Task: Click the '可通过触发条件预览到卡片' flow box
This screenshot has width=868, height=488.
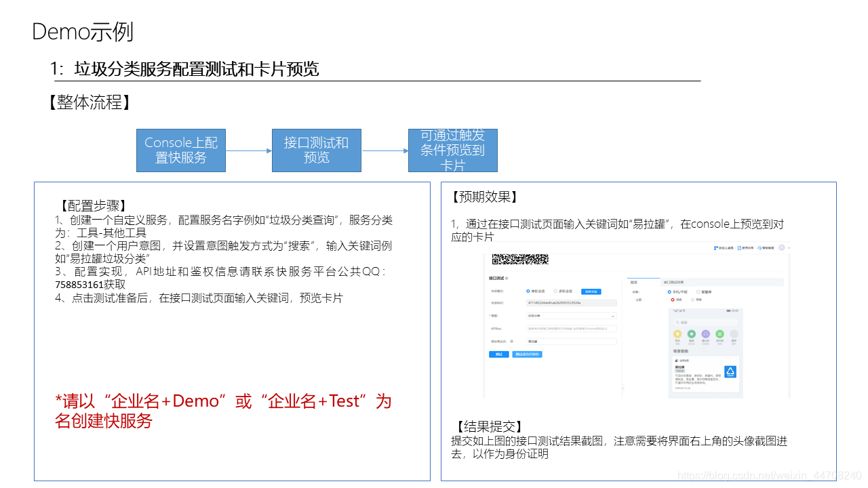Action: [453, 150]
